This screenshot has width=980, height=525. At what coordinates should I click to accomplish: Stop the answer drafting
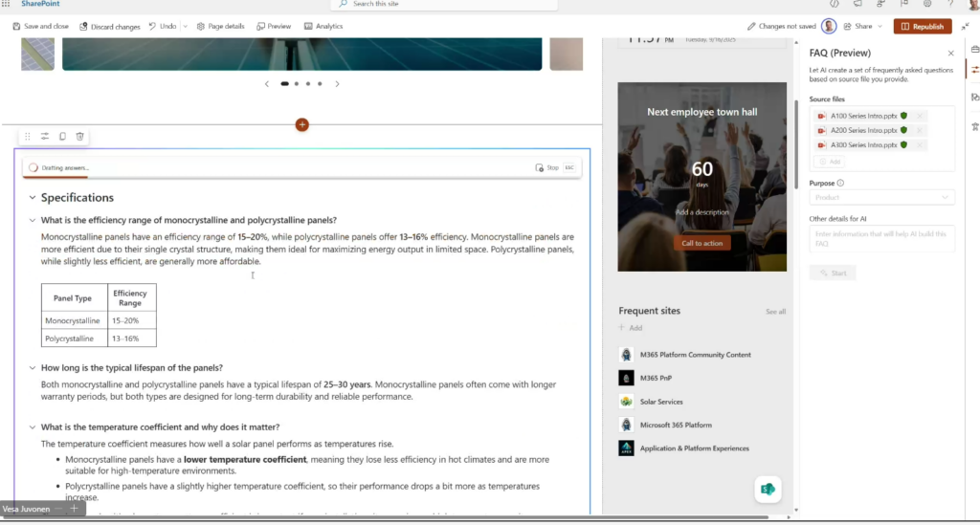coord(547,167)
